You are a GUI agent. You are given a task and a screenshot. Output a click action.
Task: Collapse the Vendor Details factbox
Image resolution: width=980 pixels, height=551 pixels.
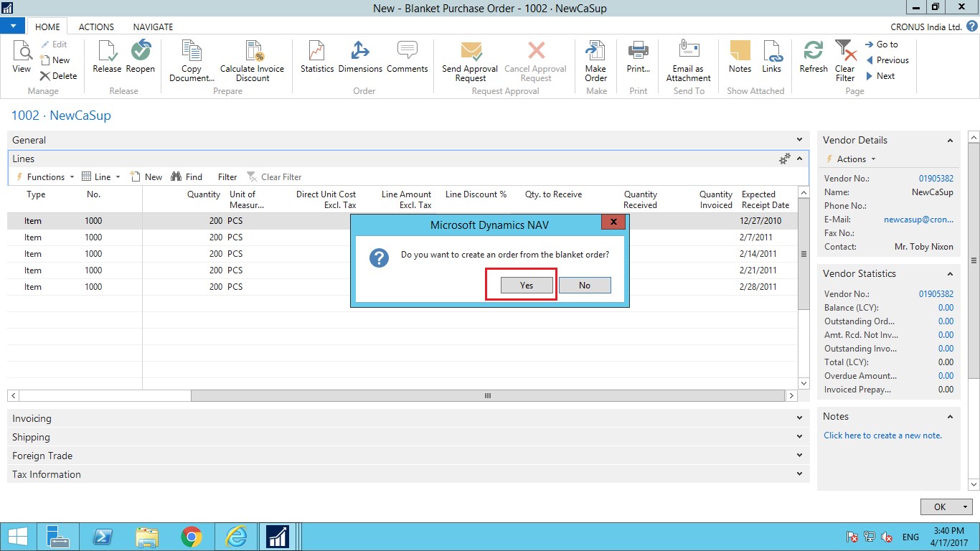[x=950, y=141]
